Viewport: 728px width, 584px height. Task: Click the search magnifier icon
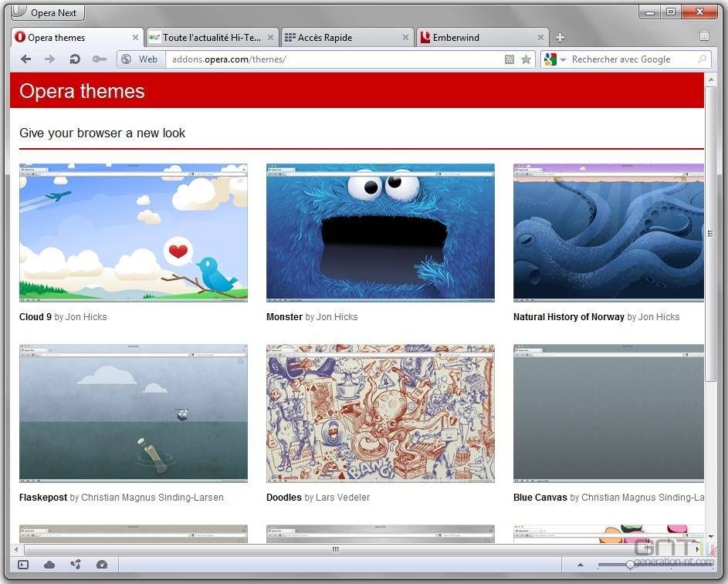[703, 59]
